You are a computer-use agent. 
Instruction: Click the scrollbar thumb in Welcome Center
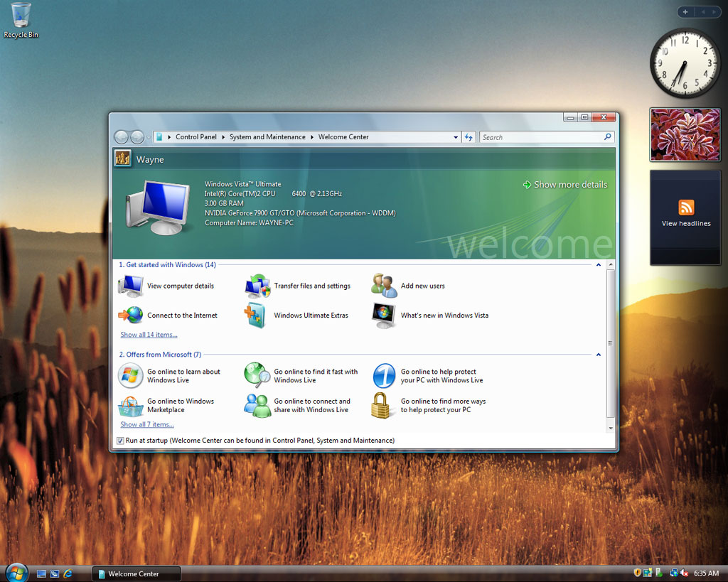tap(611, 343)
